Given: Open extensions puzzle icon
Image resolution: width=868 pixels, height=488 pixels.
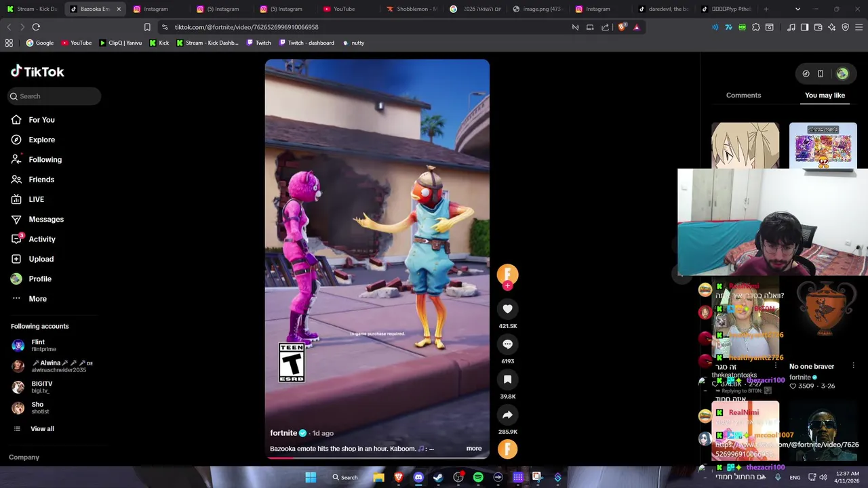Looking at the screenshot, I should pyautogui.click(x=756, y=27).
